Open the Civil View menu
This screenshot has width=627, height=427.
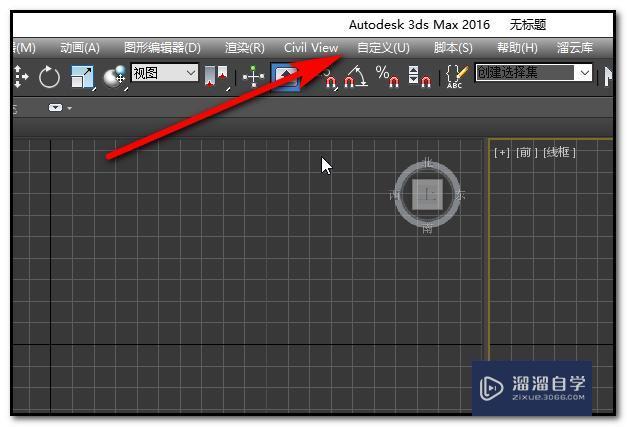click(x=311, y=48)
